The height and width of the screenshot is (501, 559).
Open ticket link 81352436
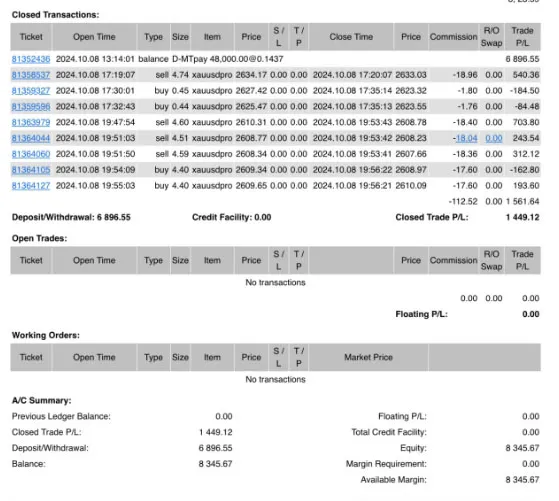pyautogui.click(x=31, y=59)
